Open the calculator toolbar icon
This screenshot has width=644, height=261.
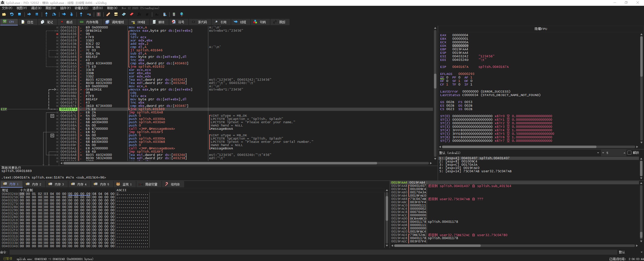click(x=174, y=14)
